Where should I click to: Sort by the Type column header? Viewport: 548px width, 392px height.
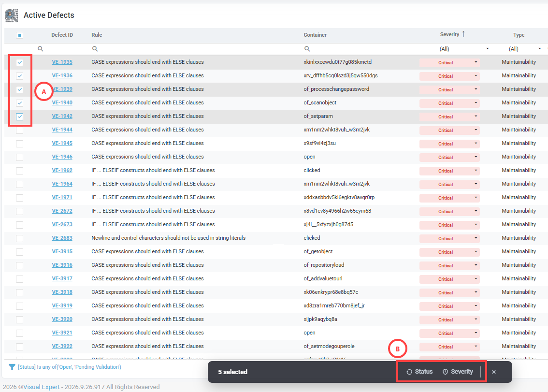[519, 35]
